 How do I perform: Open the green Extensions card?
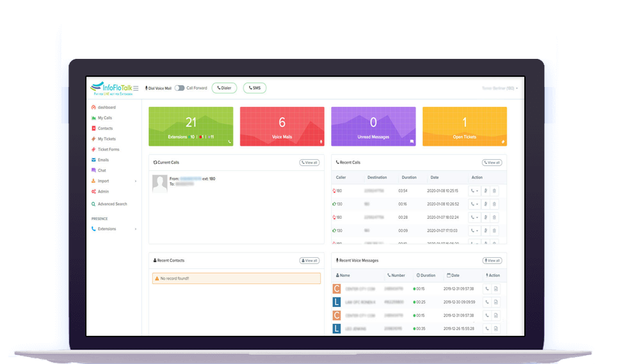(191, 126)
